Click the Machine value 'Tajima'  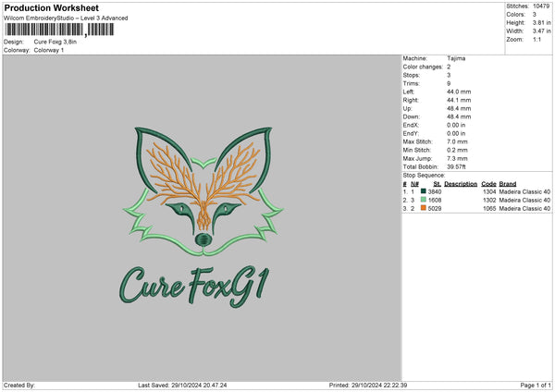tap(455, 58)
